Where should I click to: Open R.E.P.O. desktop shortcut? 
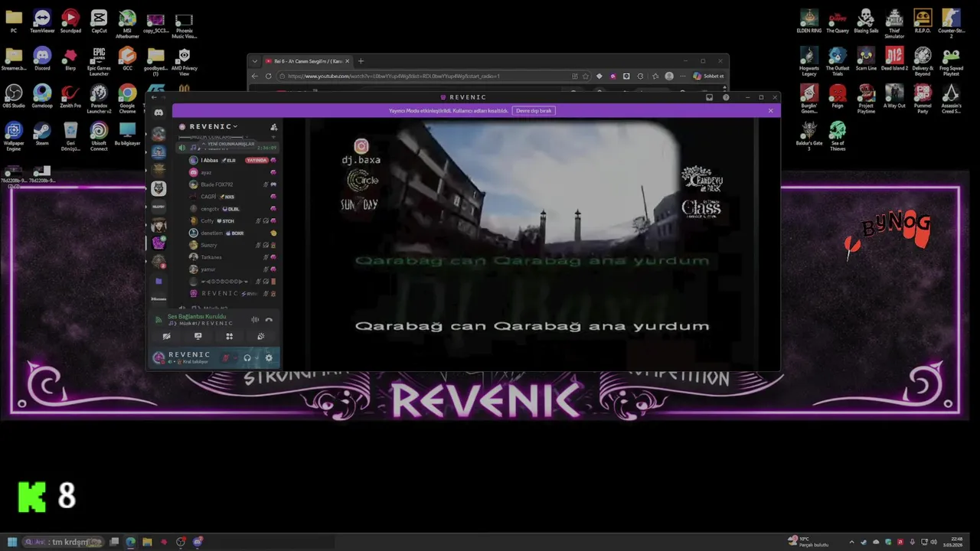[x=923, y=21]
